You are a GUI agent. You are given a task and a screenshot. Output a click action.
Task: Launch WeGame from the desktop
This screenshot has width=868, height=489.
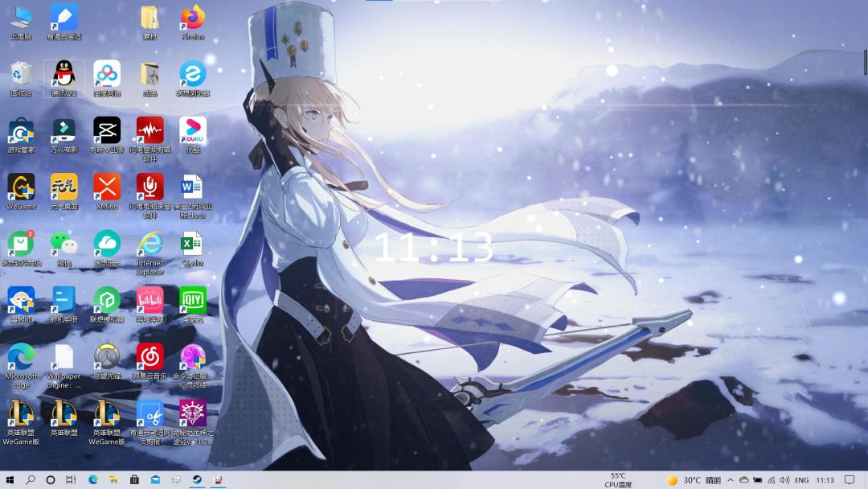tap(21, 191)
